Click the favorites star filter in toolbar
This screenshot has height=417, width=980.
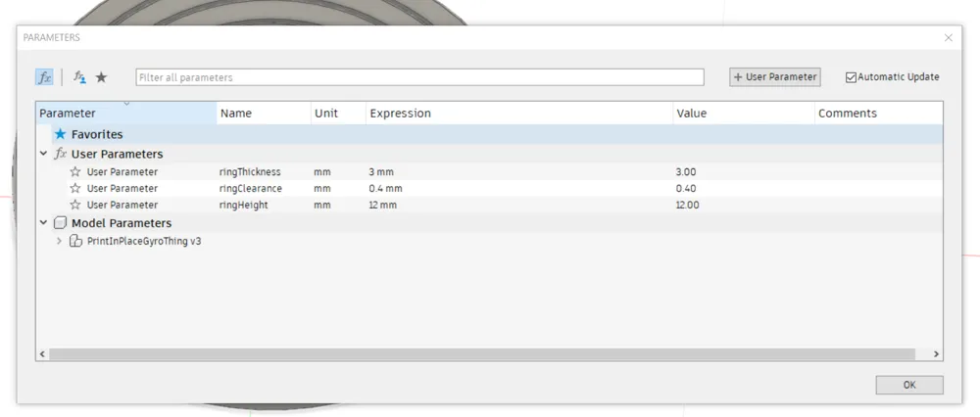pos(101,77)
